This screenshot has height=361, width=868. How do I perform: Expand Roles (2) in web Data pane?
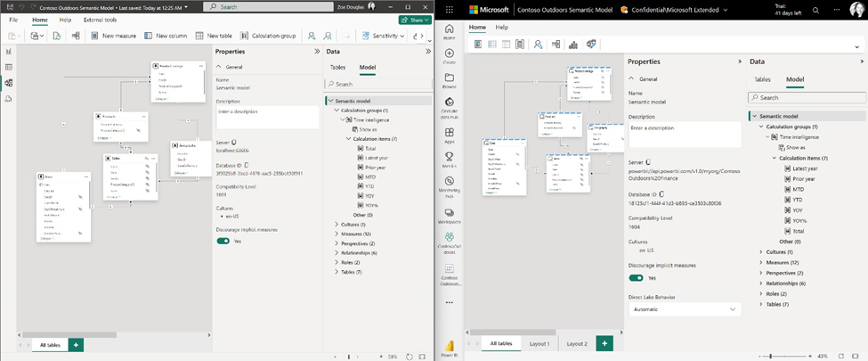coord(760,294)
